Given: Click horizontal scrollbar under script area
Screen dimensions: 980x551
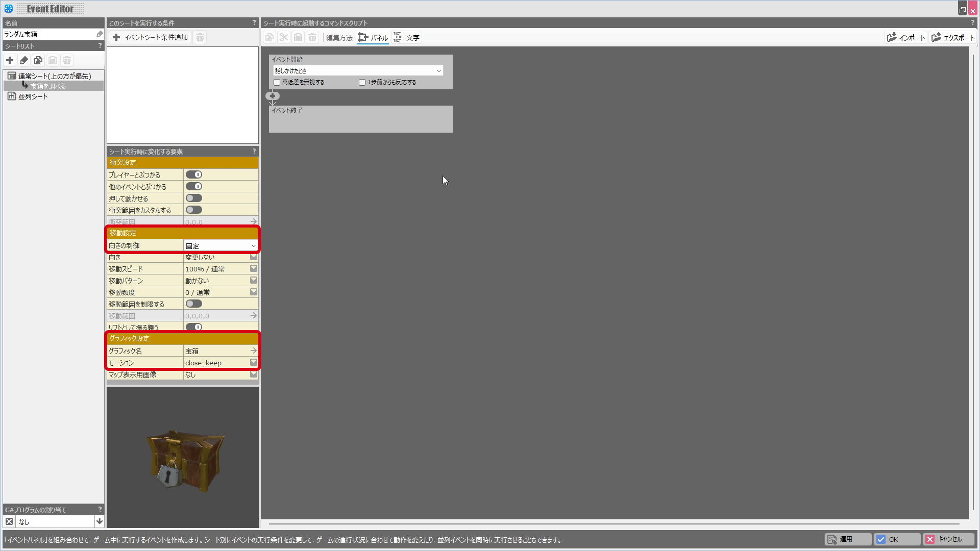Looking at the screenshot, I should (x=614, y=523).
